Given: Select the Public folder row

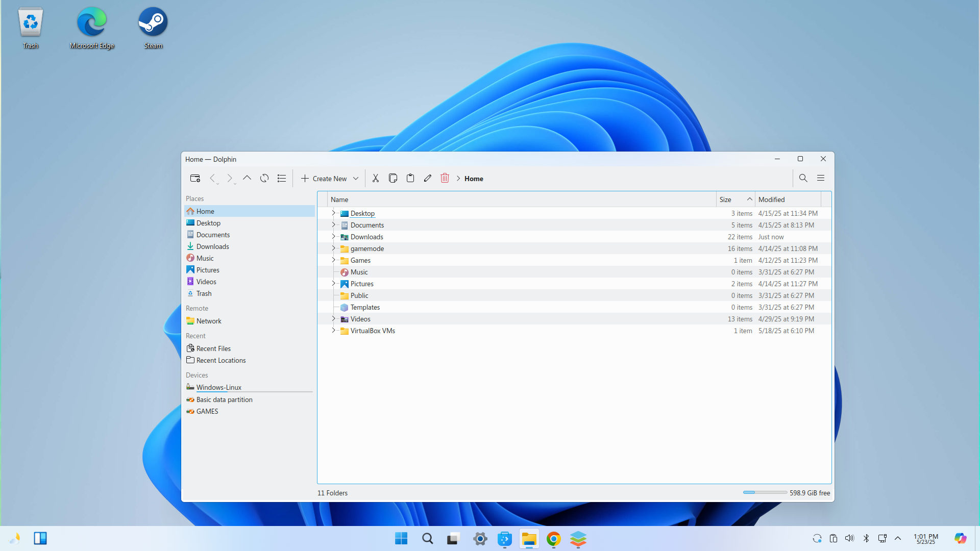Looking at the screenshot, I should (x=574, y=295).
